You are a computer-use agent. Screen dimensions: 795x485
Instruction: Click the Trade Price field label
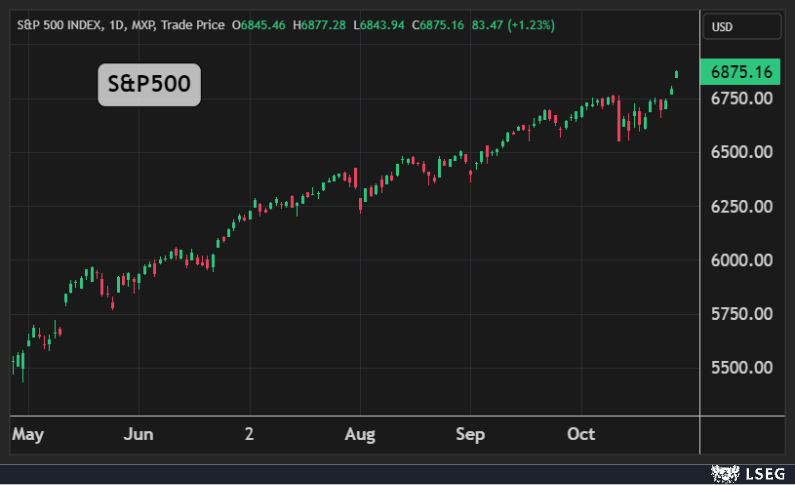(192, 23)
